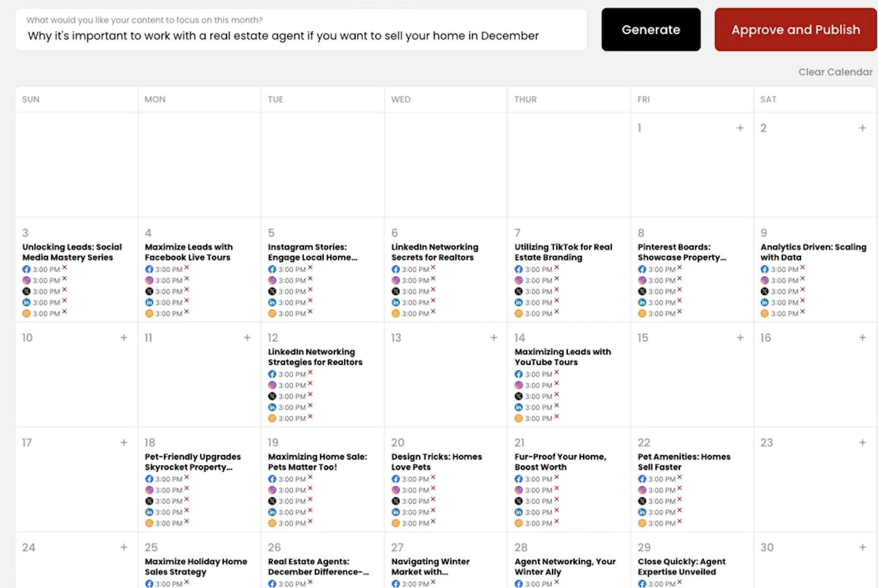Click the orange icon under Maximizing Home Sale post
The width and height of the screenshot is (878, 588).
click(272, 523)
